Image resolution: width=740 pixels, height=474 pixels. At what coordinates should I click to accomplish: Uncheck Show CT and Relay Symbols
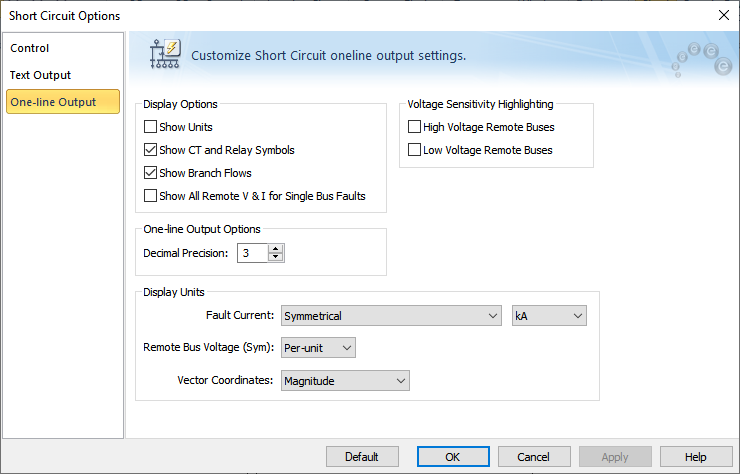151,150
